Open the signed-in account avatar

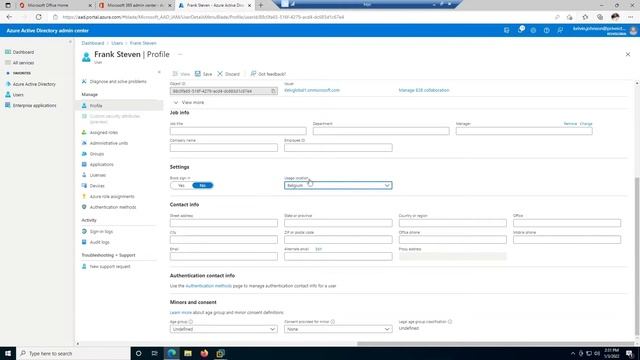(x=633, y=31)
